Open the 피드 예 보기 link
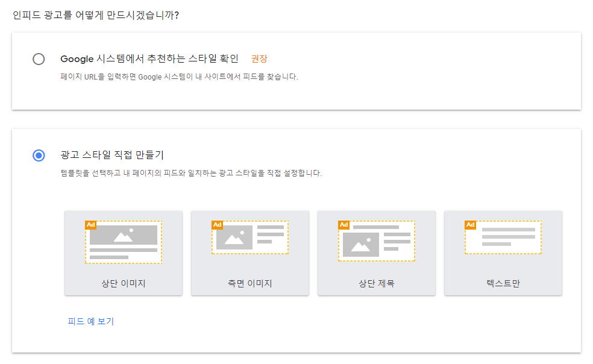 (x=90, y=321)
